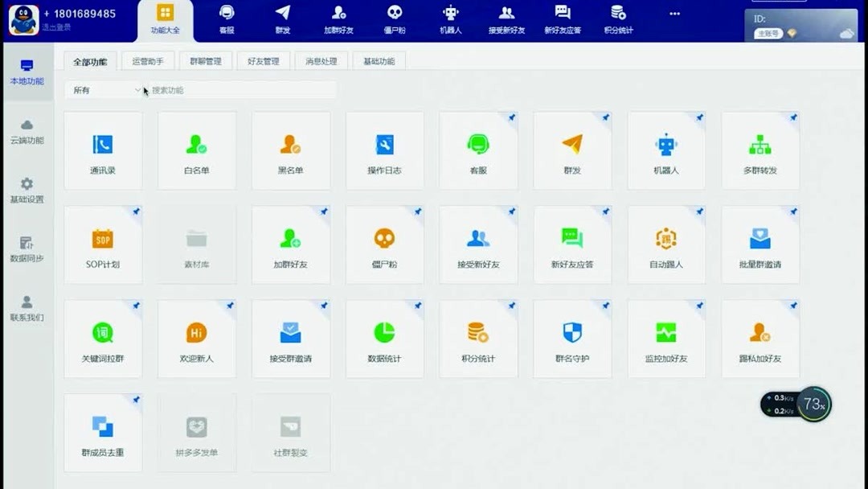Image resolution: width=868 pixels, height=489 pixels.
Task: Switch to the 群聊管理 tab
Action: [x=206, y=60]
